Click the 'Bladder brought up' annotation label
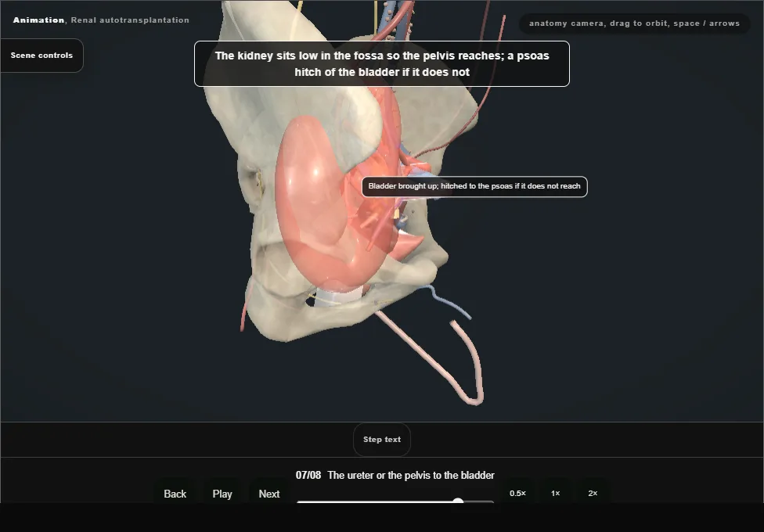The width and height of the screenshot is (764, 532). 474,186
